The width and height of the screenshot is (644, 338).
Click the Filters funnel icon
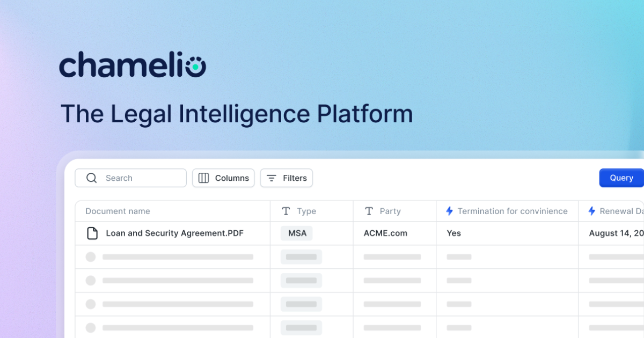[272, 178]
